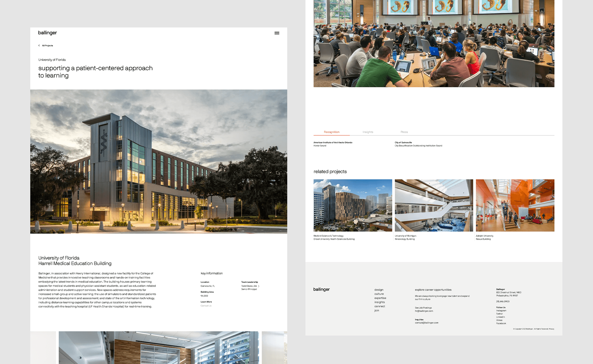Open the expertise footer menu item
The image size is (593, 364).
point(380,298)
